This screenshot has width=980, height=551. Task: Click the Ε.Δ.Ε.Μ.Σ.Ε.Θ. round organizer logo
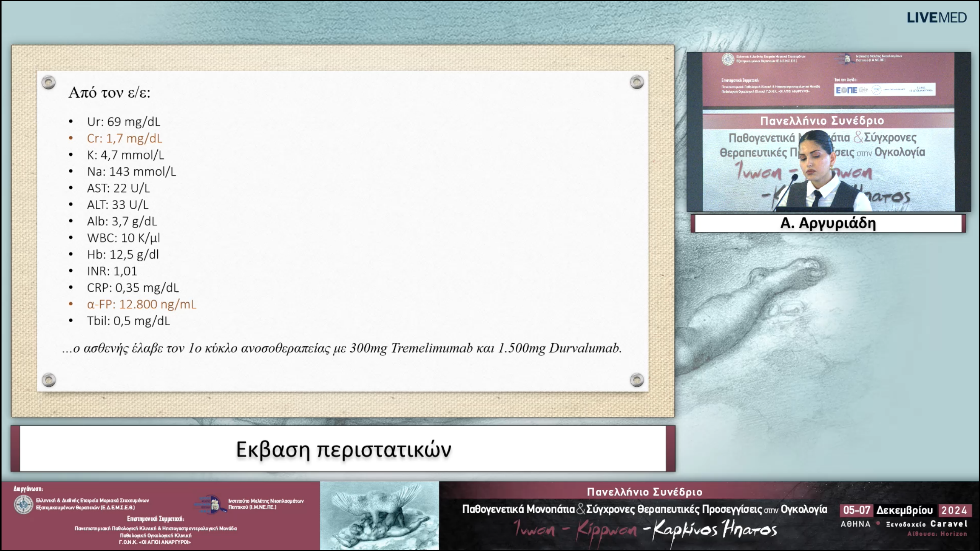tap(23, 504)
